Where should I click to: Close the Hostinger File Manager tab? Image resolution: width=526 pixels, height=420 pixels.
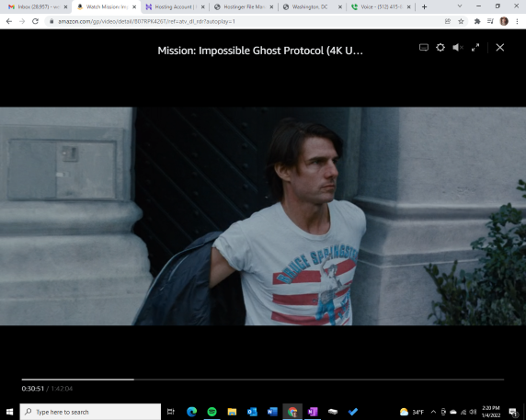pos(271,7)
